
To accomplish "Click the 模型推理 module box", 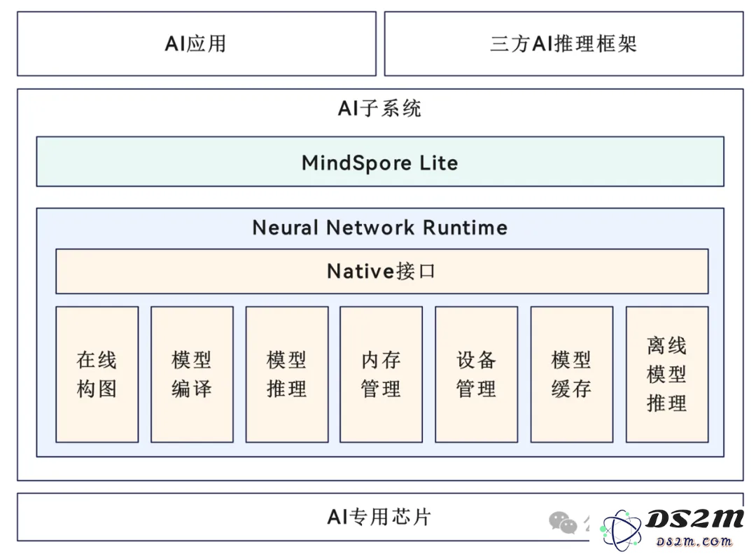I will click(287, 375).
